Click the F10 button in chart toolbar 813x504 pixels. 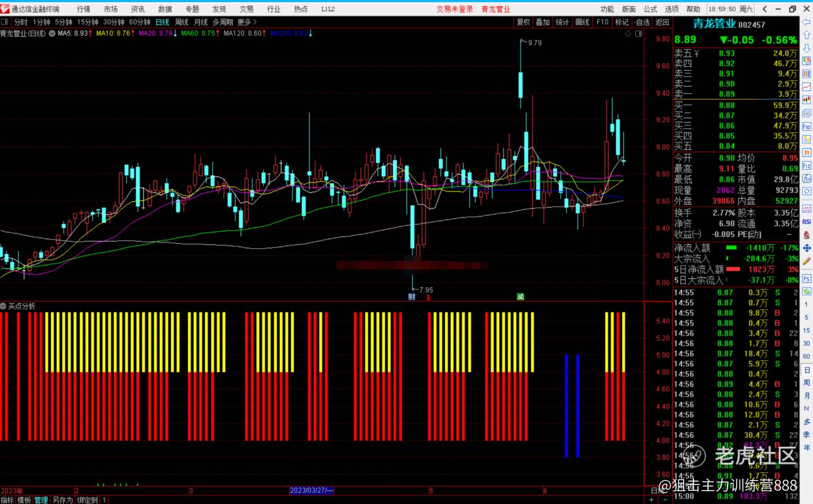tap(602, 22)
